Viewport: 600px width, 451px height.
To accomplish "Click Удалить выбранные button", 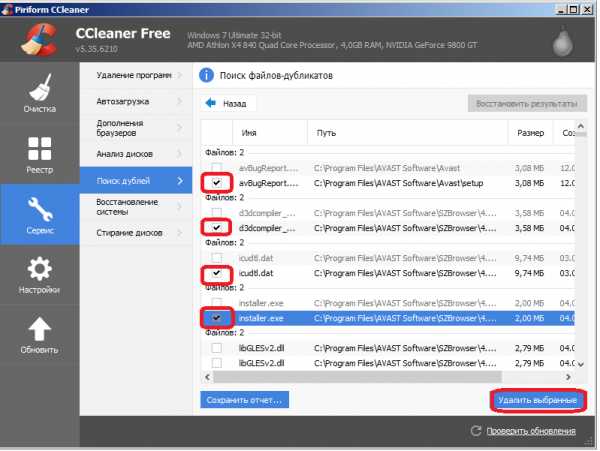I will (538, 400).
